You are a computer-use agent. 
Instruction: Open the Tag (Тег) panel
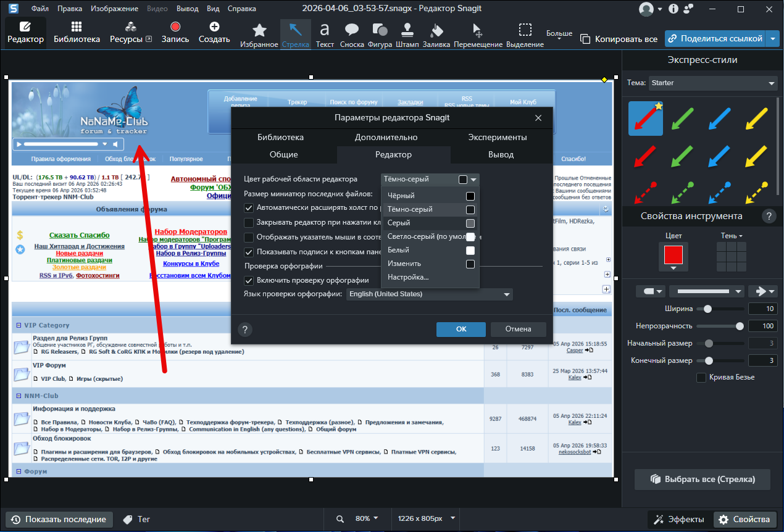pos(136,519)
